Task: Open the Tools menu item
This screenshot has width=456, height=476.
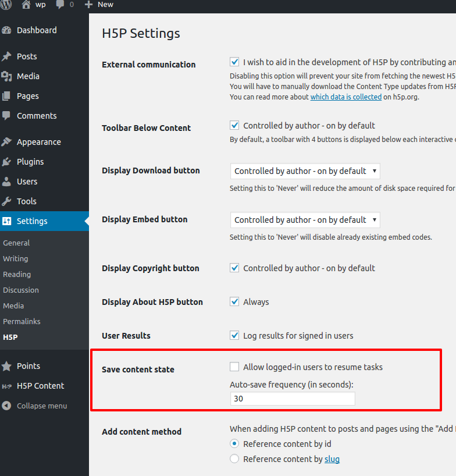Action: (x=27, y=201)
